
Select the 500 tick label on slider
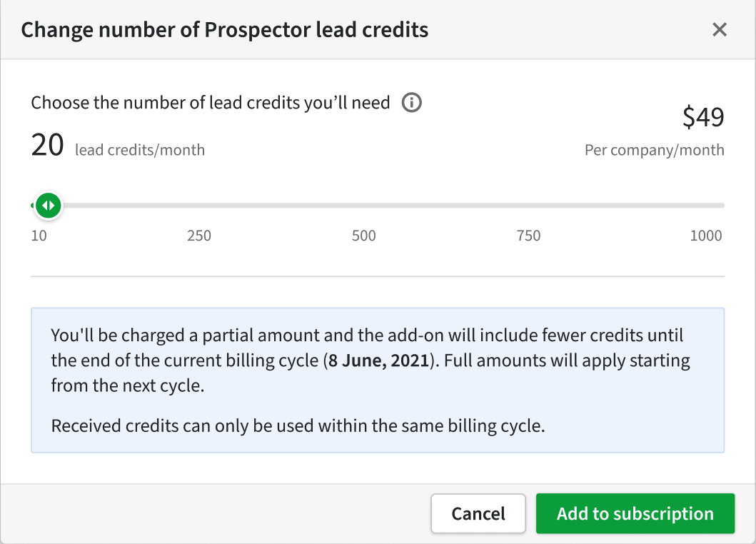pyautogui.click(x=363, y=236)
